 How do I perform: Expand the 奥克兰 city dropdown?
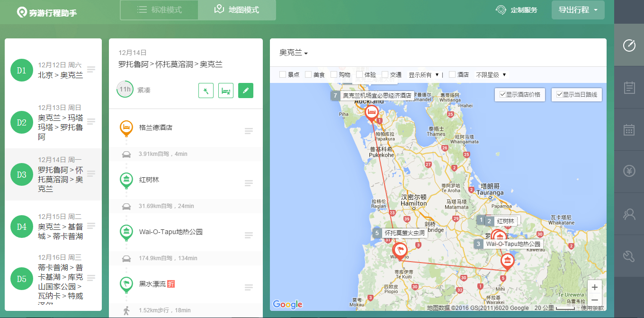point(294,53)
